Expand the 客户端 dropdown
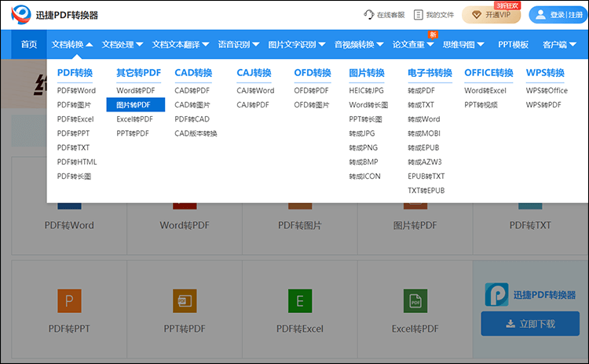 pyautogui.click(x=559, y=45)
